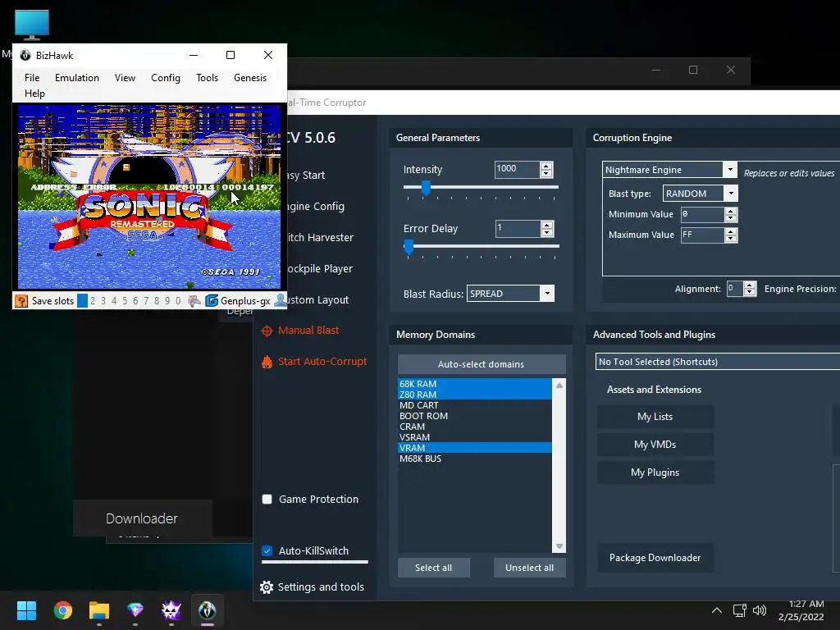The width and height of the screenshot is (840, 630).
Task: Increase Intensity with the spinner up arrow
Action: point(546,166)
